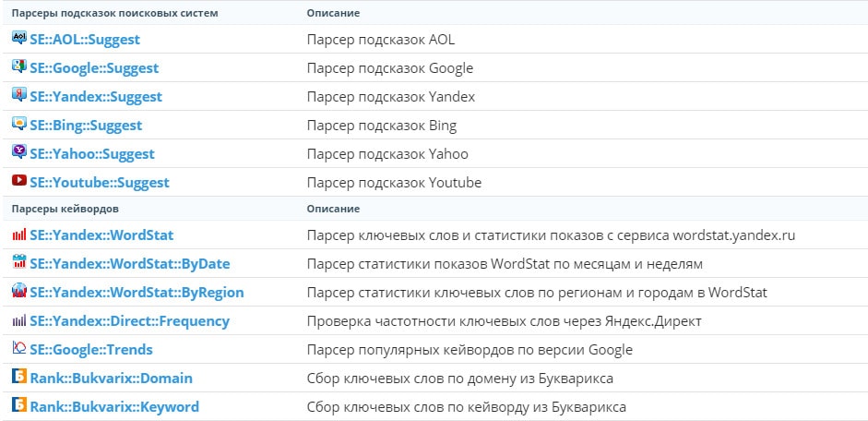Click the Google icon next to SE::Google::Suggest
868x421 pixels.
click(x=18, y=66)
